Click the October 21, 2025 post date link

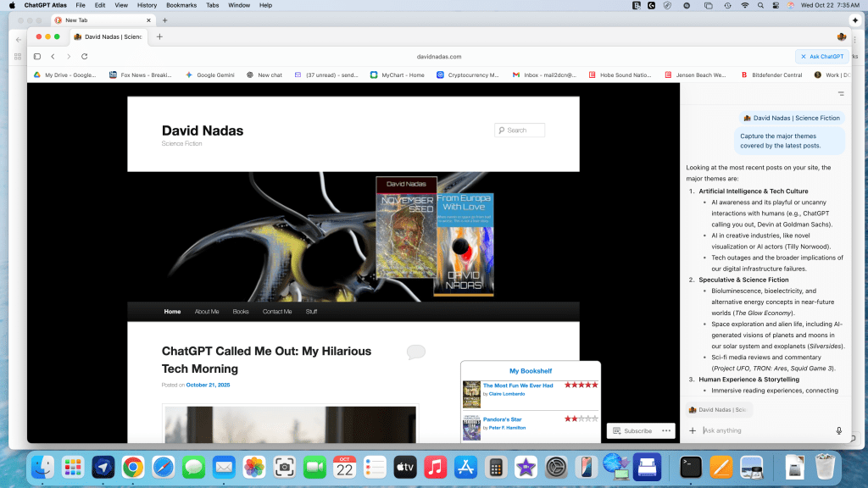click(208, 385)
